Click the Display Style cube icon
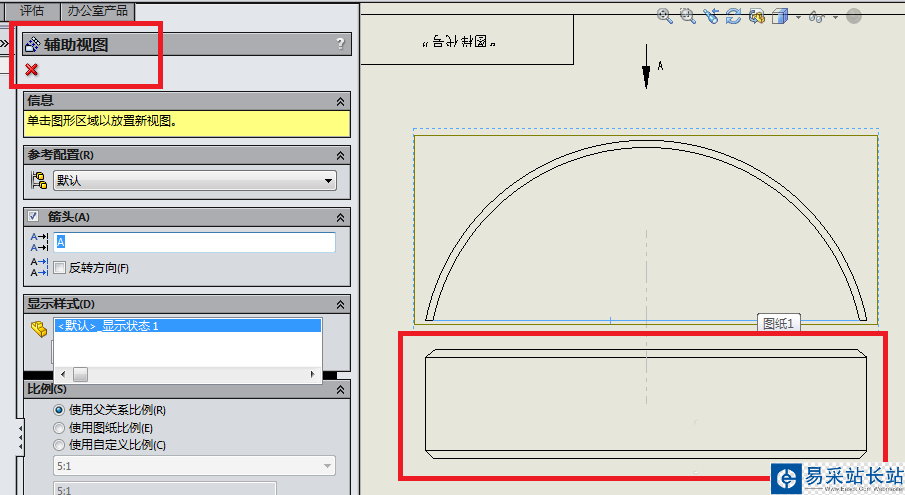 pyautogui.click(x=780, y=16)
